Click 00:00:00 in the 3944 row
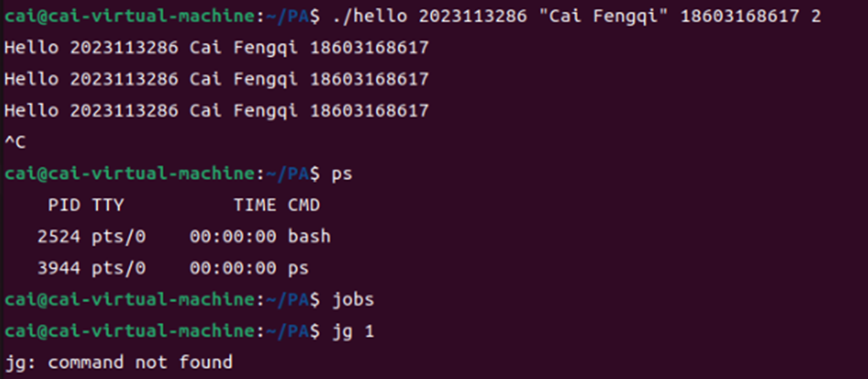 233,268
